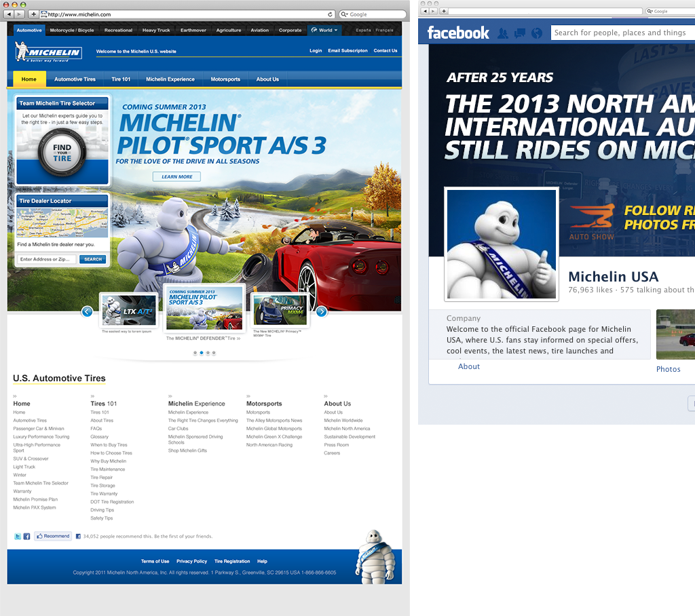
Task: Click the dealer locator Search button
Action: tap(93, 259)
